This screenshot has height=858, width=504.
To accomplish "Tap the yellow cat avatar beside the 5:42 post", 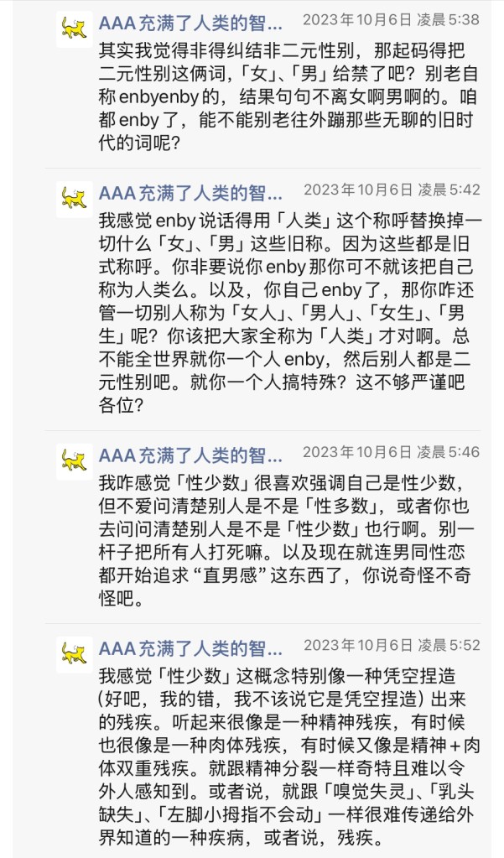I will [74, 200].
